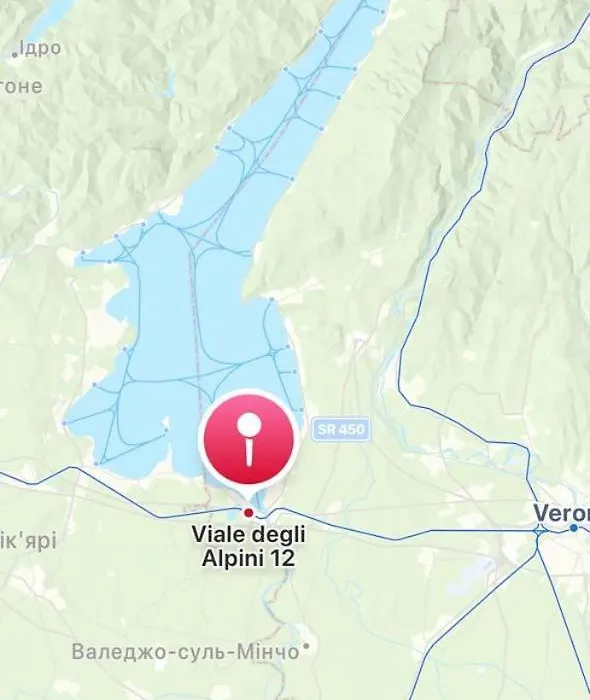The height and width of the screenshot is (700, 590).
Task: Click the large red map pin marker
Action: click(x=249, y=439)
